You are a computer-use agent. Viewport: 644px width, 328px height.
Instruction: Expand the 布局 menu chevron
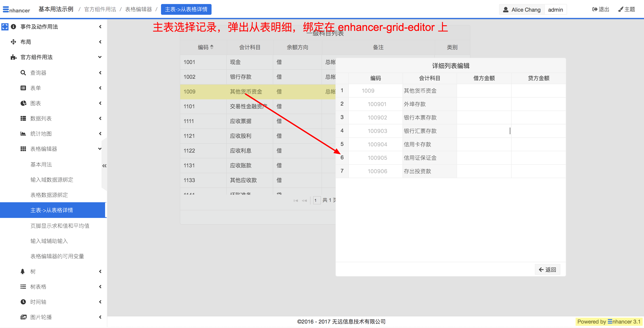100,42
